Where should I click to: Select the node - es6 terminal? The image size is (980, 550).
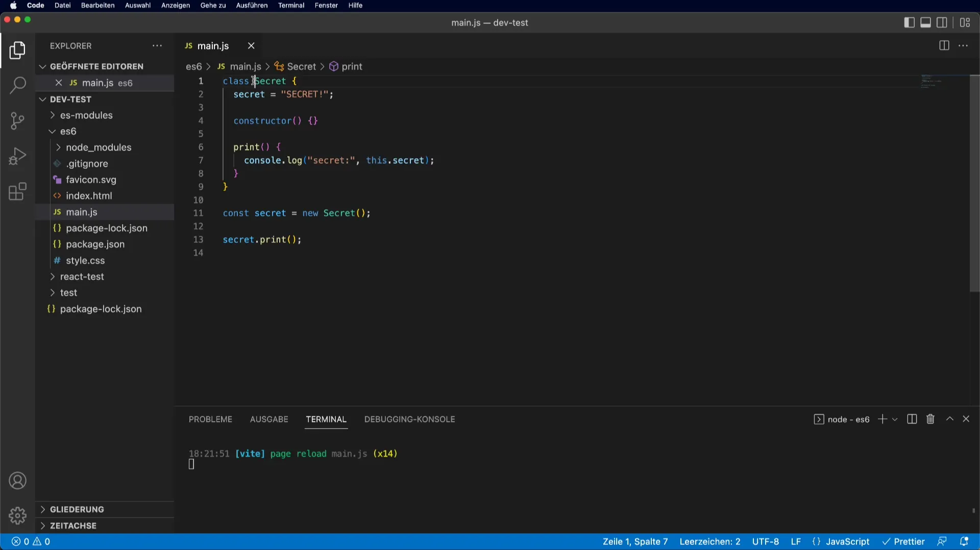842,419
